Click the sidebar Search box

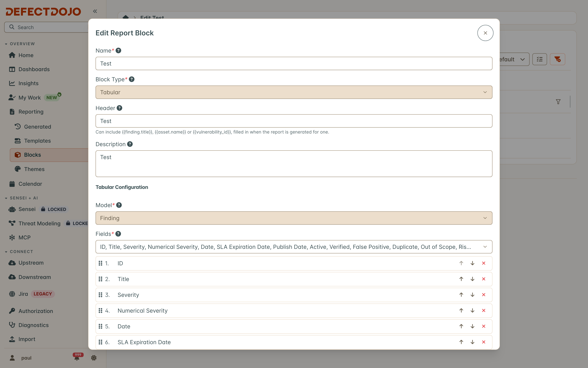point(46,27)
